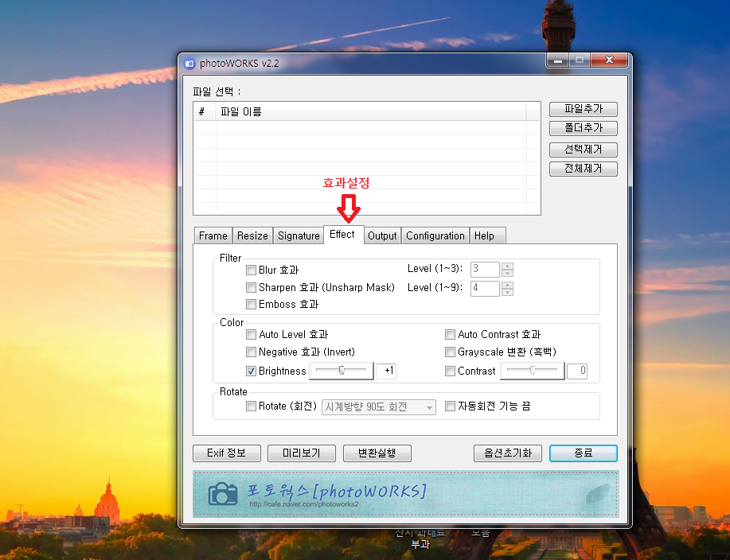Click the 미리보기 preview button
Image resolution: width=730 pixels, height=560 pixels.
[302, 453]
